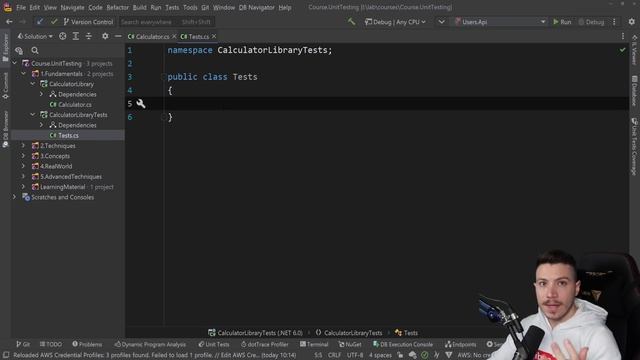The image size is (640, 360).
Task: Open the IDE settings gear icon
Action: [631, 22]
